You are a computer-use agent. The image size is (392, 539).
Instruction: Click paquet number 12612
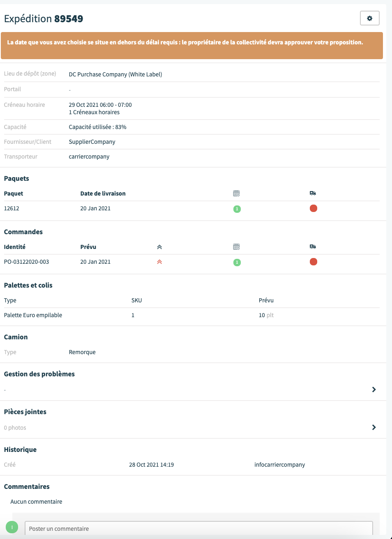(x=12, y=208)
